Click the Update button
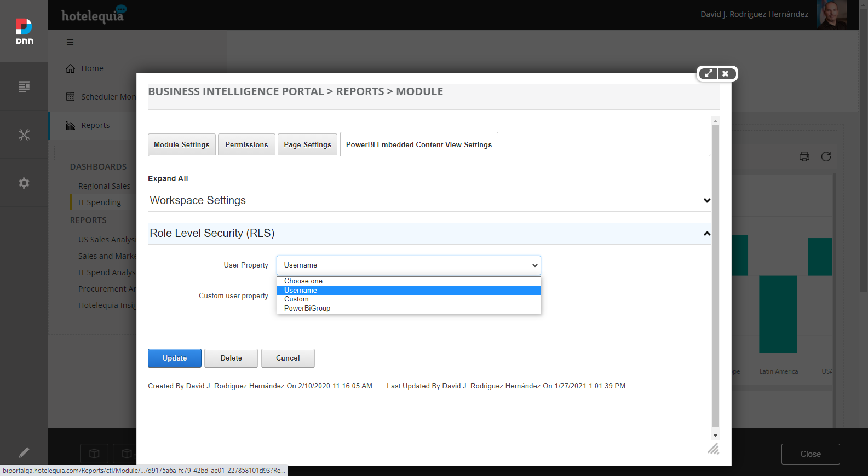The height and width of the screenshot is (476, 868). (175, 358)
